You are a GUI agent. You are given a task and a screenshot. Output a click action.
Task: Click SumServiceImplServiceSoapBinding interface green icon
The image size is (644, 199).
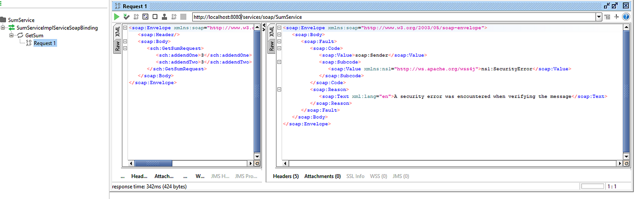11,28
